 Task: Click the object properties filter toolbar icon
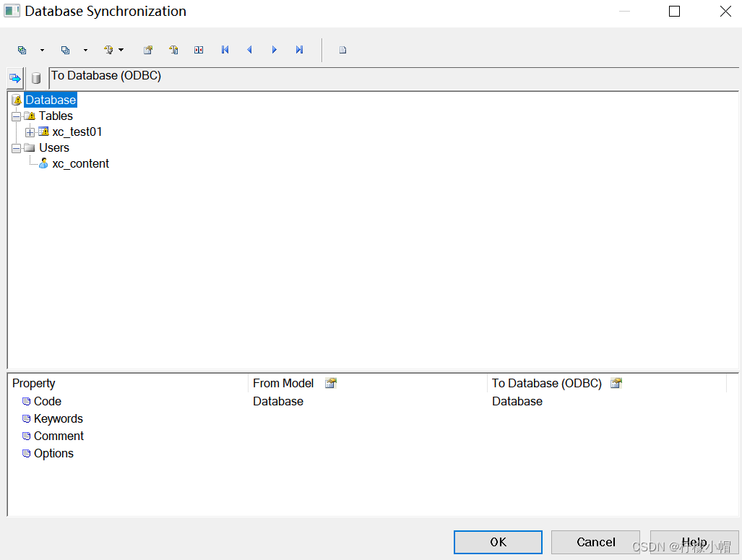pyautogui.click(x=173, y=50)
